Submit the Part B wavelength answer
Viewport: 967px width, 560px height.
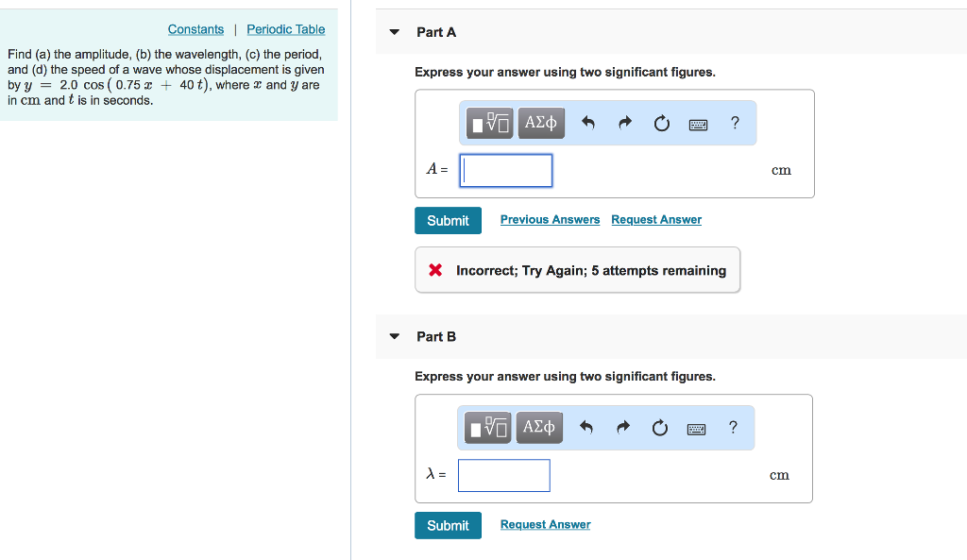pos(448,525)
